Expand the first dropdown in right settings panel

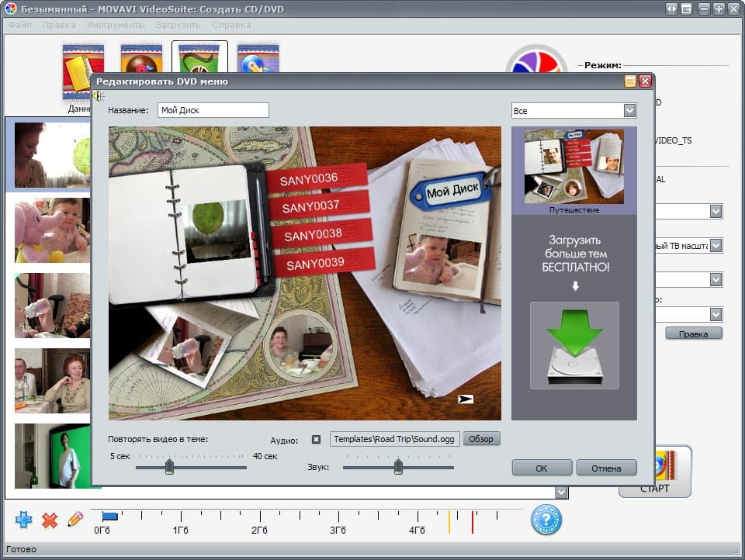click(716, 212)
